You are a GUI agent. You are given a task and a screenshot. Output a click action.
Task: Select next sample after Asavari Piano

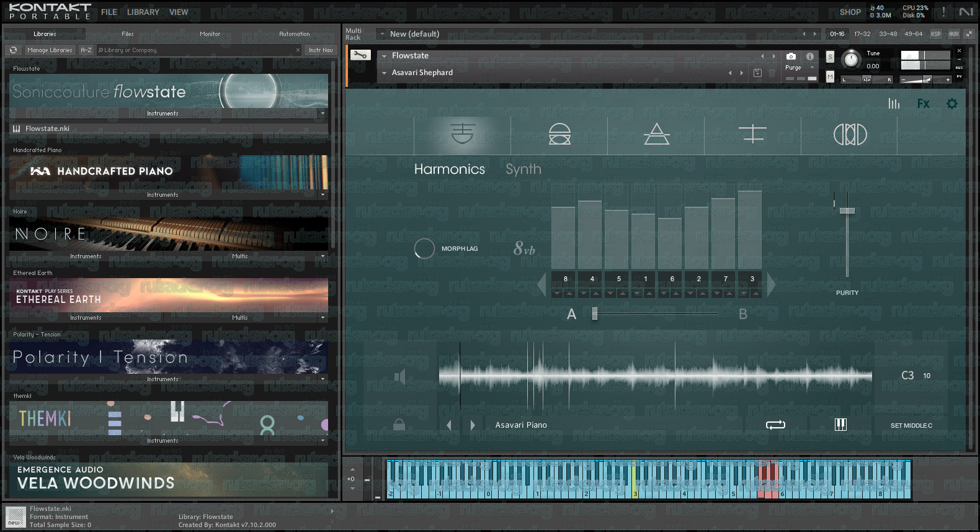[473, 425]
